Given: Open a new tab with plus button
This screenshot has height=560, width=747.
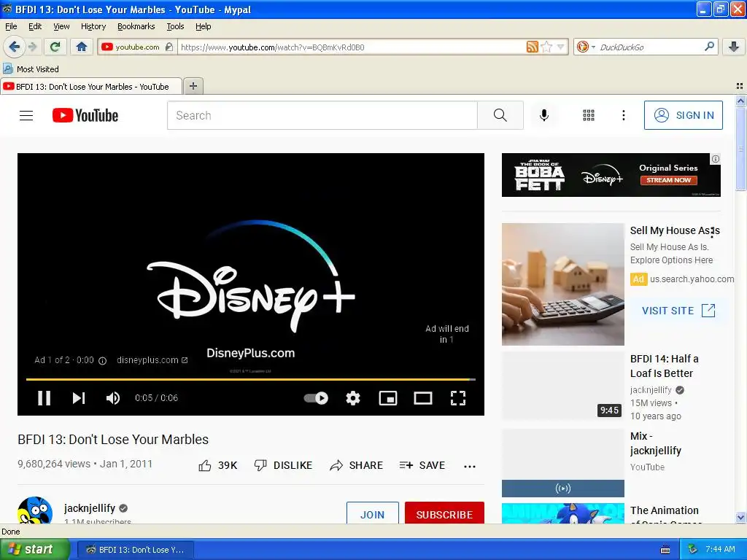Looking at the screenshot, I should click(193, 86).
